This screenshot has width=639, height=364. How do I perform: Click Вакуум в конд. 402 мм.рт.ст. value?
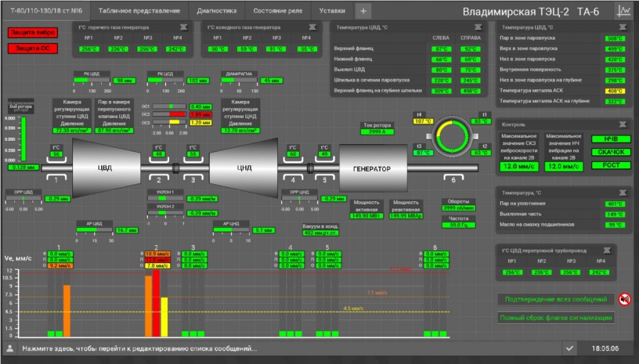point(320,233)
